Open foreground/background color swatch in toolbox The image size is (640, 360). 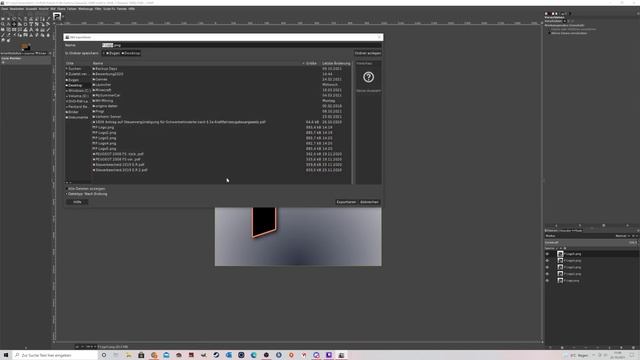point(25,47)
